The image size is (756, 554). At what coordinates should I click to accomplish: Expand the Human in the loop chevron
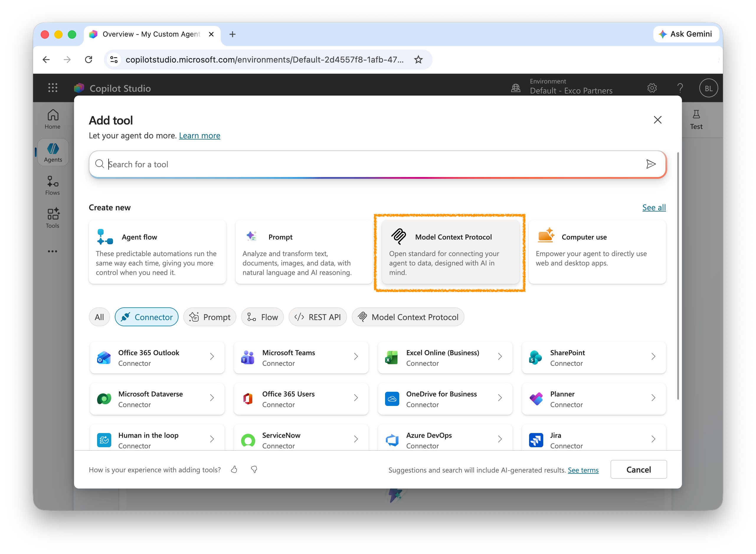click(x=212, y=439)
